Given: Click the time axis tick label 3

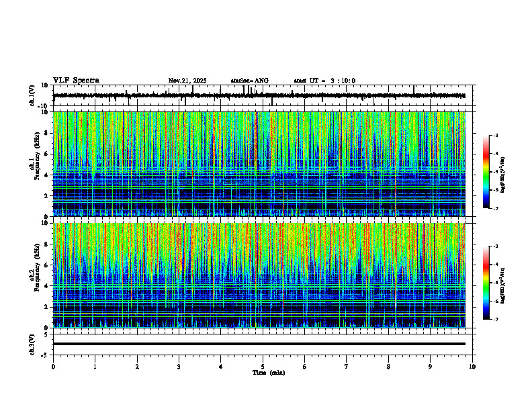Looking at the screenshot, I should (179, 367).
